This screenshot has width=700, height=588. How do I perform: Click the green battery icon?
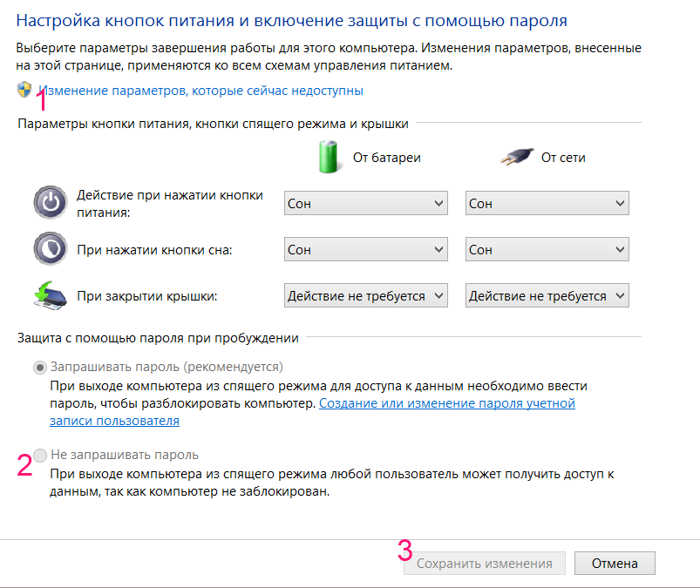(x=329, y=157)
